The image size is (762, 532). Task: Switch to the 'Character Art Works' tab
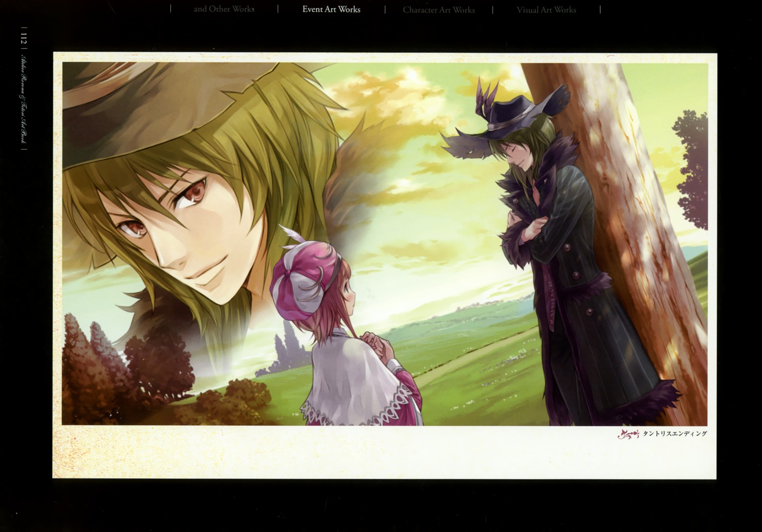(x=439, y=9)
